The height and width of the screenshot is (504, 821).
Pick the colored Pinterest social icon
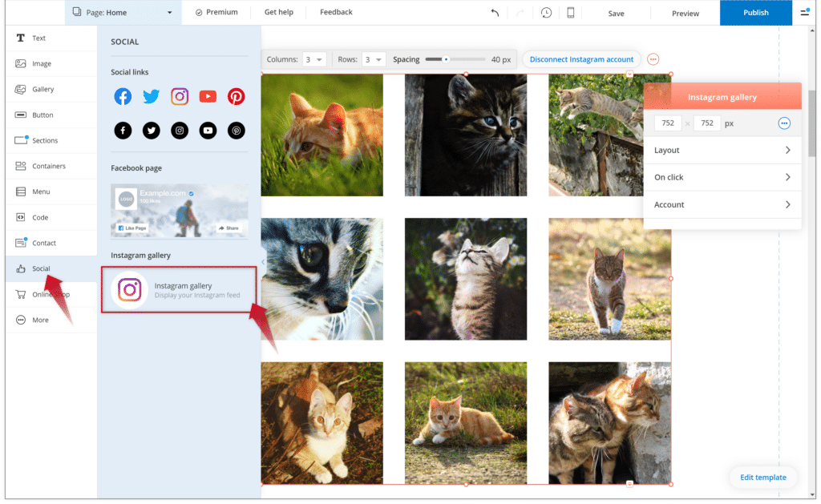tap(236, 97)
